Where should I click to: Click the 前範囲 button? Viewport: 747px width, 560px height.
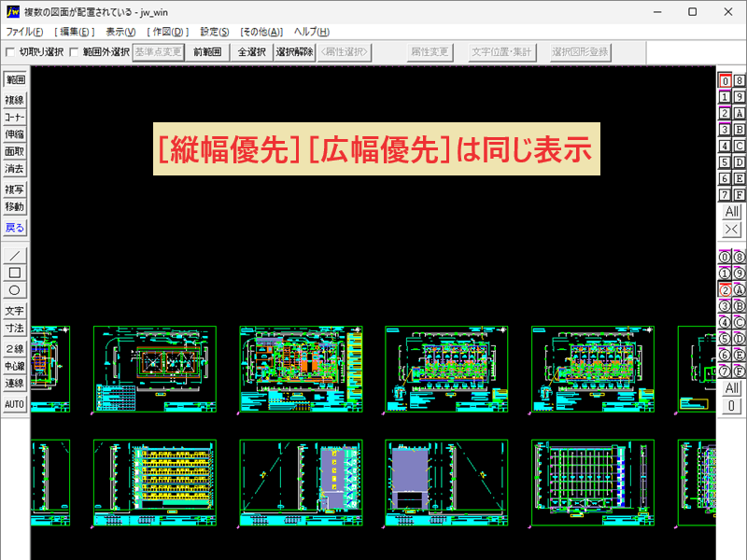point(207,52)
